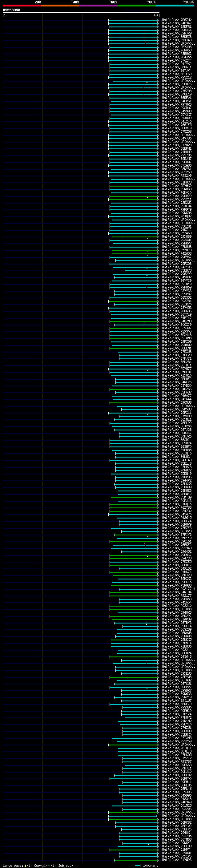Select the UniRef100_A9TWK5 label
The height and width of the screenshot is (868, 197).
click(x=177, y=104)
